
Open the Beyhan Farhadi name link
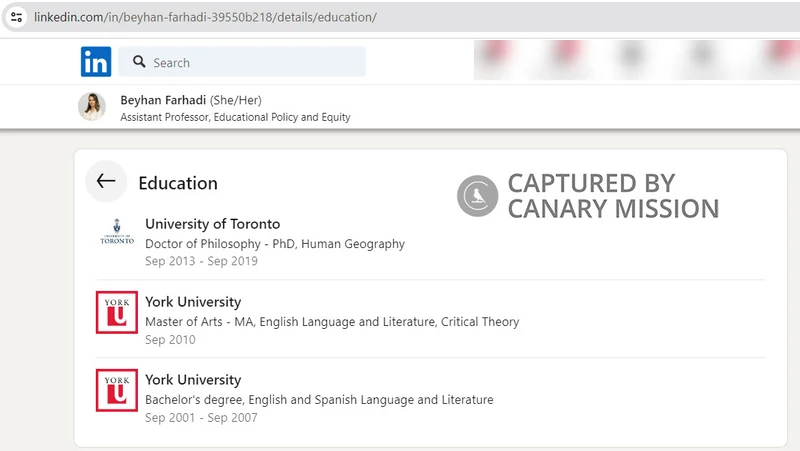(x=163, y=100)
